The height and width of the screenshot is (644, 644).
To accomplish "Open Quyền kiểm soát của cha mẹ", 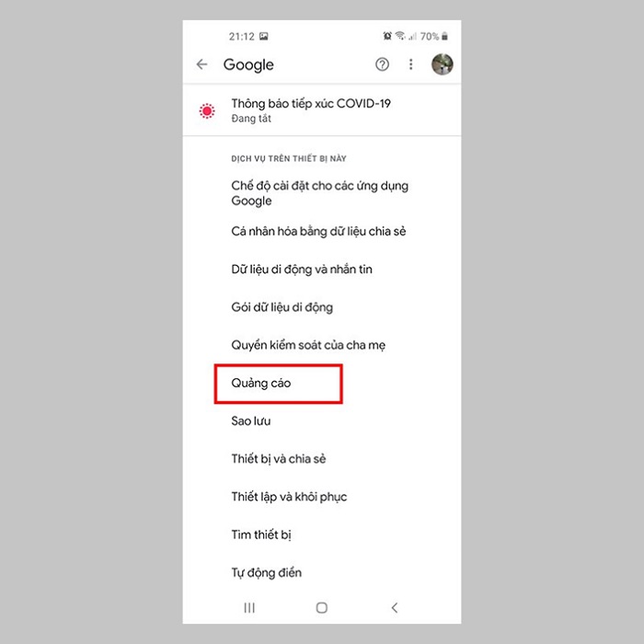I will point(322,345).
